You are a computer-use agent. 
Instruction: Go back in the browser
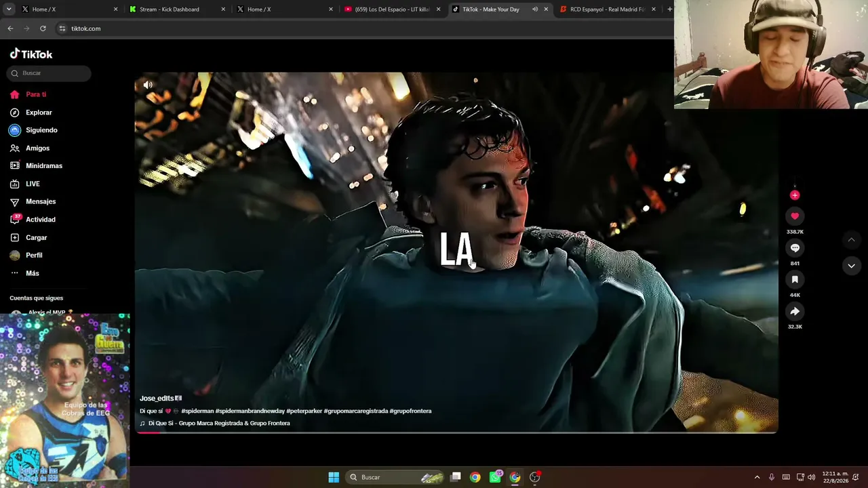(10, 28)
